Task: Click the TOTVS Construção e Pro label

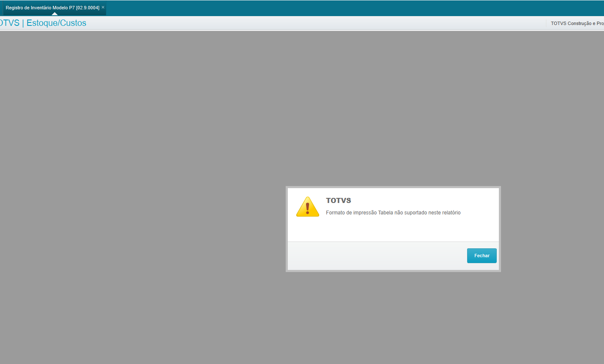Action: pyautogui.click(x=577, y=23)
